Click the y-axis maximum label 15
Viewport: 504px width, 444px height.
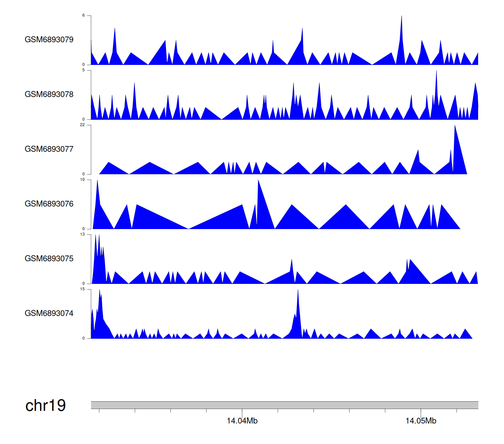82,289
